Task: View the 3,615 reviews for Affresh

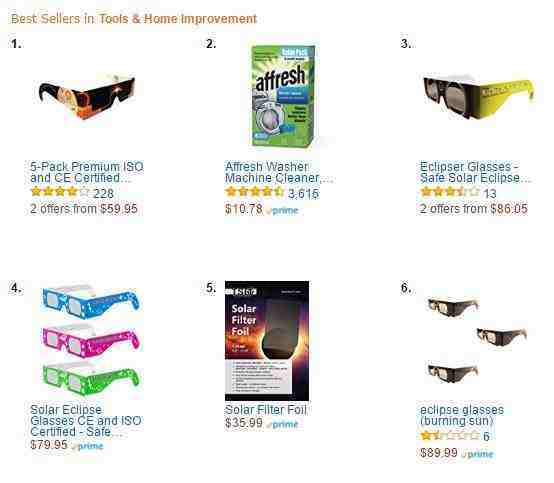Action: coord(303,193)
